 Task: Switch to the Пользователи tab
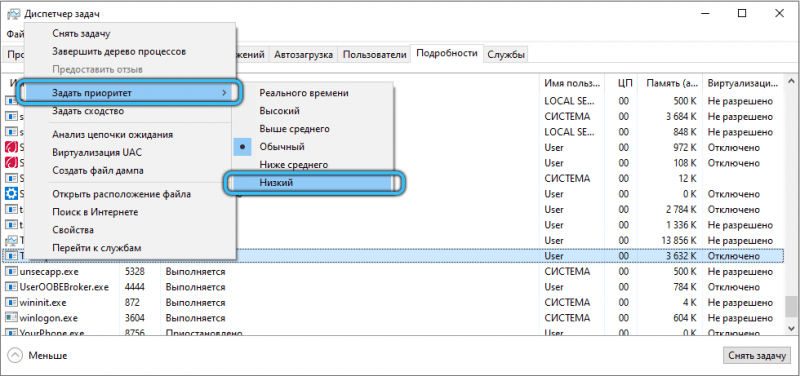(x=374, y=54)
